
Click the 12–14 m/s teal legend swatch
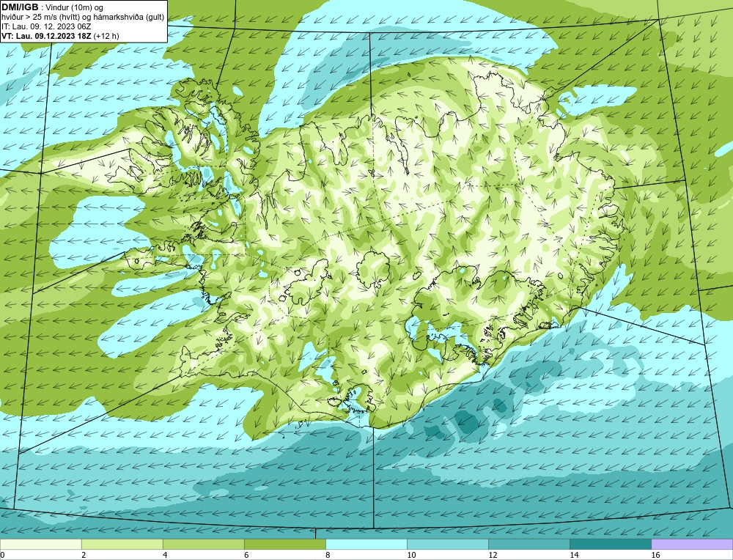pos(528,544)
